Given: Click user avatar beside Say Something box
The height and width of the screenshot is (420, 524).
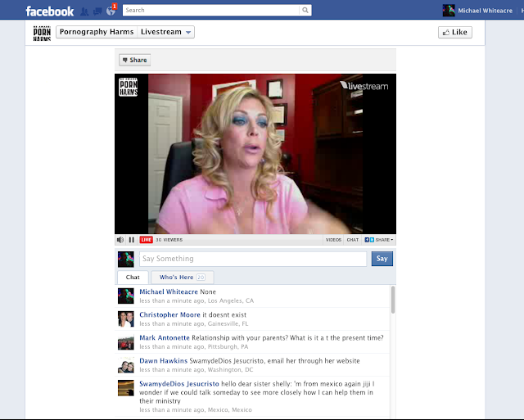Looking at the screenshot, I should [x=126, y=260].
